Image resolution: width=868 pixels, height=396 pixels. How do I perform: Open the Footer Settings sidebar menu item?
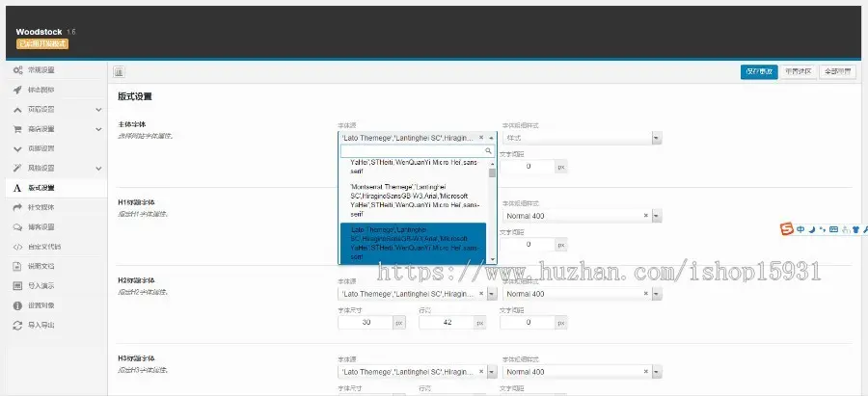(55, 148)
